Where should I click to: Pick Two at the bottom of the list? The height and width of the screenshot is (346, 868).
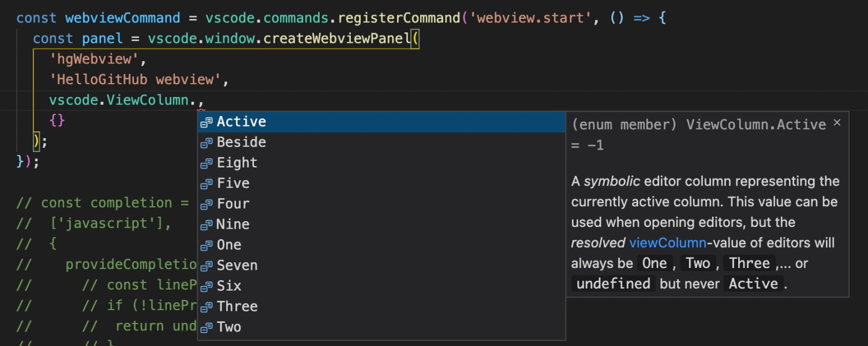[x=229, y=326]
